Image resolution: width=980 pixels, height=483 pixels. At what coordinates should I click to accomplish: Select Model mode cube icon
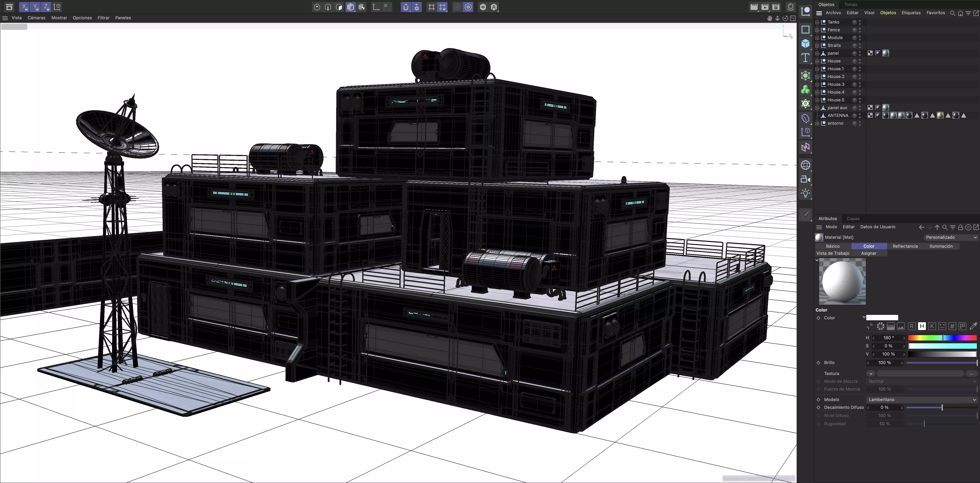click(350, 7)
